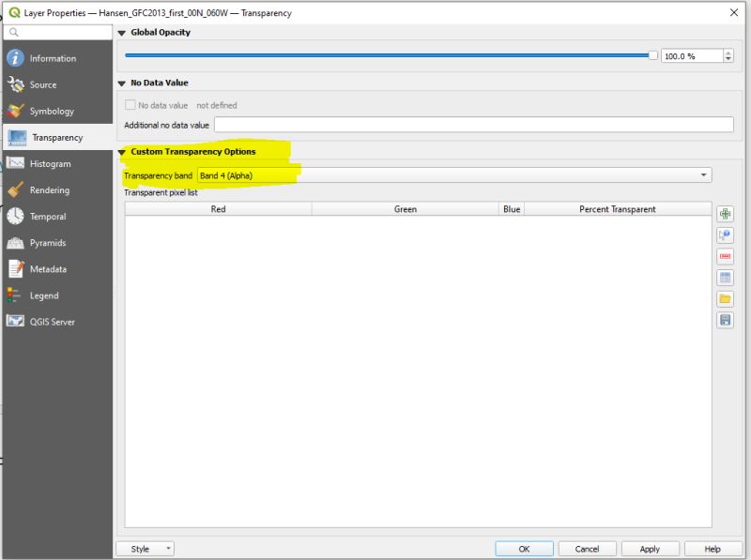Remove selected row with red minus icon
This screenshot has width=751, height=560.
click(725, 256)
